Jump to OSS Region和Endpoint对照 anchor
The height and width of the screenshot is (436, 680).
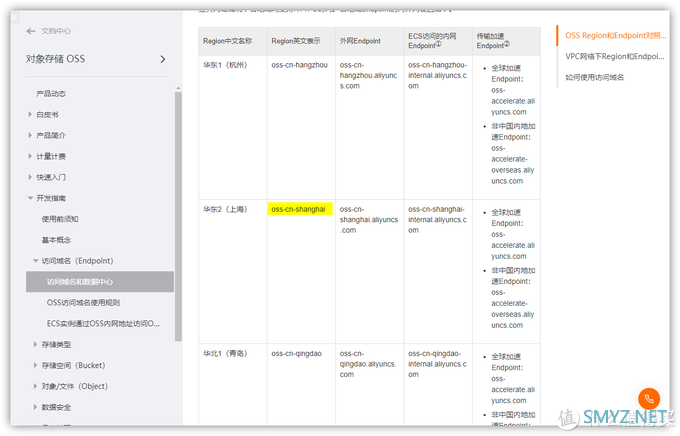[615, 36]
